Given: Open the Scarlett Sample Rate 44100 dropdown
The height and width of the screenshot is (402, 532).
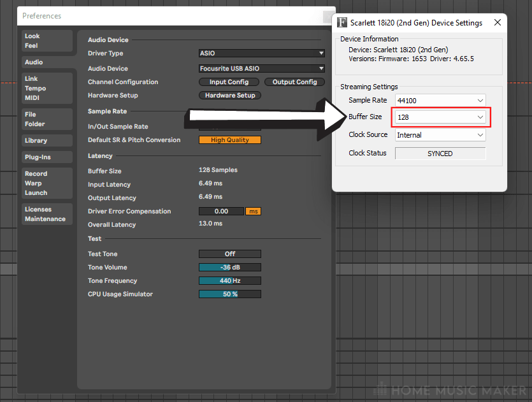Looking at the screenshot, I should pos(440,101).
